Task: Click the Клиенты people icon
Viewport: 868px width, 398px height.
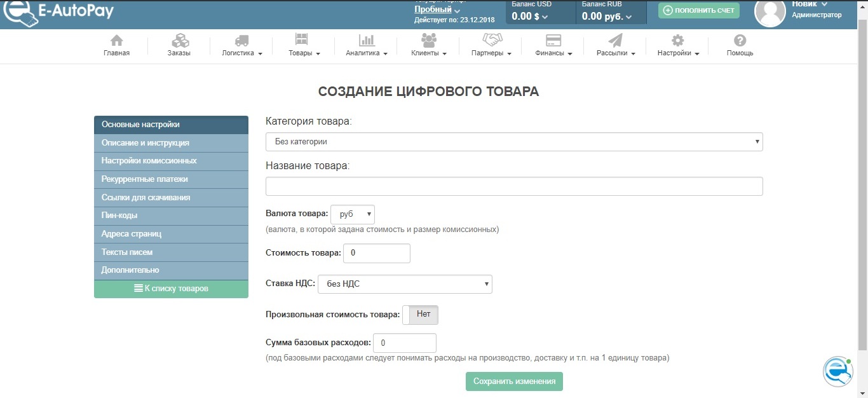Action: [x=429, y=41]
